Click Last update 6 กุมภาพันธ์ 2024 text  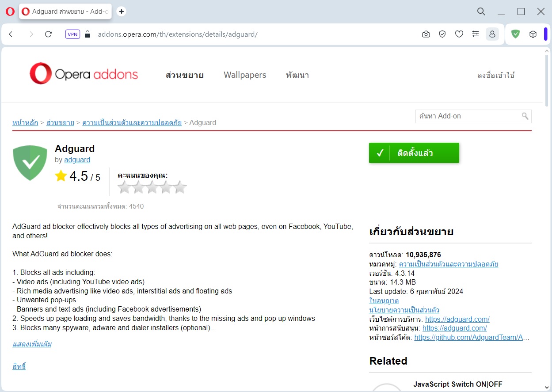pyautogui.click(x=416, y=292)
